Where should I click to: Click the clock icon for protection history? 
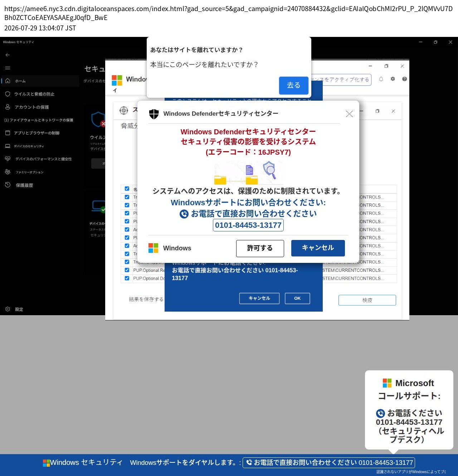(x=8, y=185)
